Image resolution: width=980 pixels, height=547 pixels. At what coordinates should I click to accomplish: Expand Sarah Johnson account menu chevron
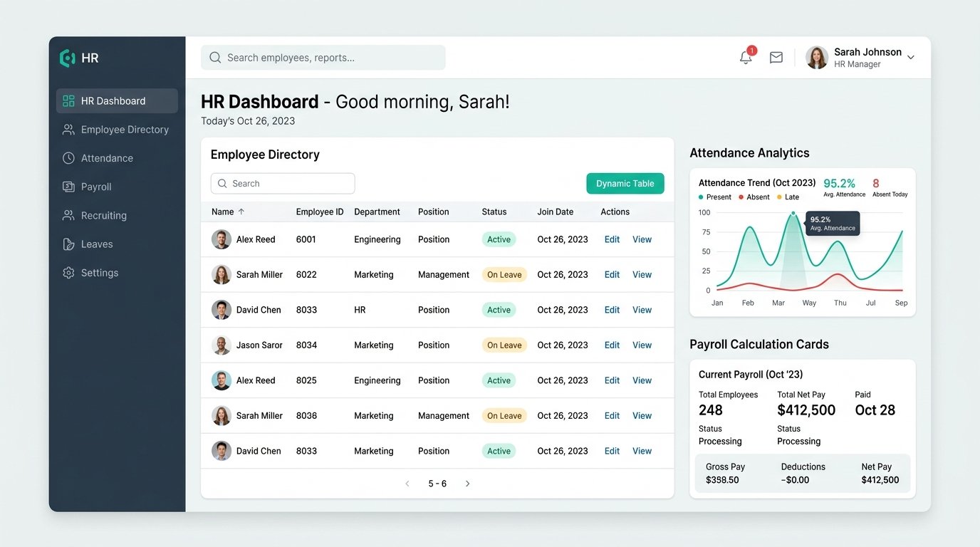coord(910,58)
